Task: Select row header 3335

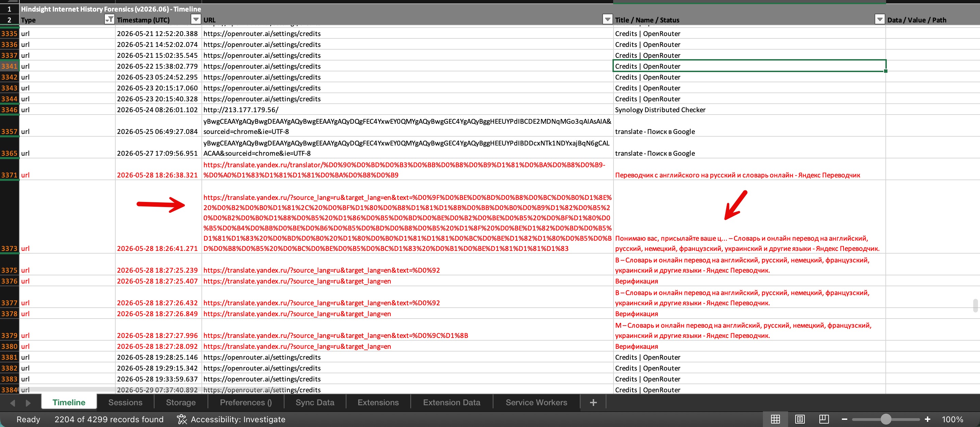Action: pos(10,33)
